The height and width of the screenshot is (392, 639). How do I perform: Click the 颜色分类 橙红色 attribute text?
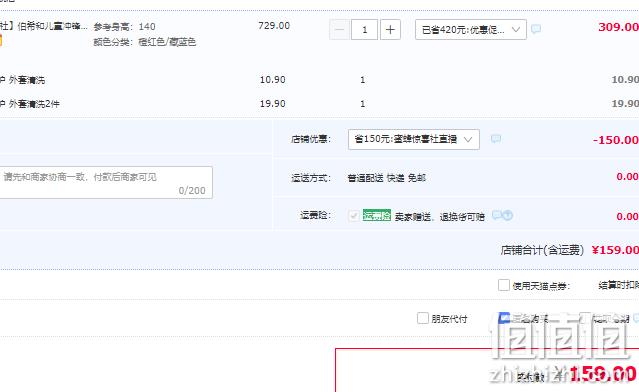[x=145, y=42]
